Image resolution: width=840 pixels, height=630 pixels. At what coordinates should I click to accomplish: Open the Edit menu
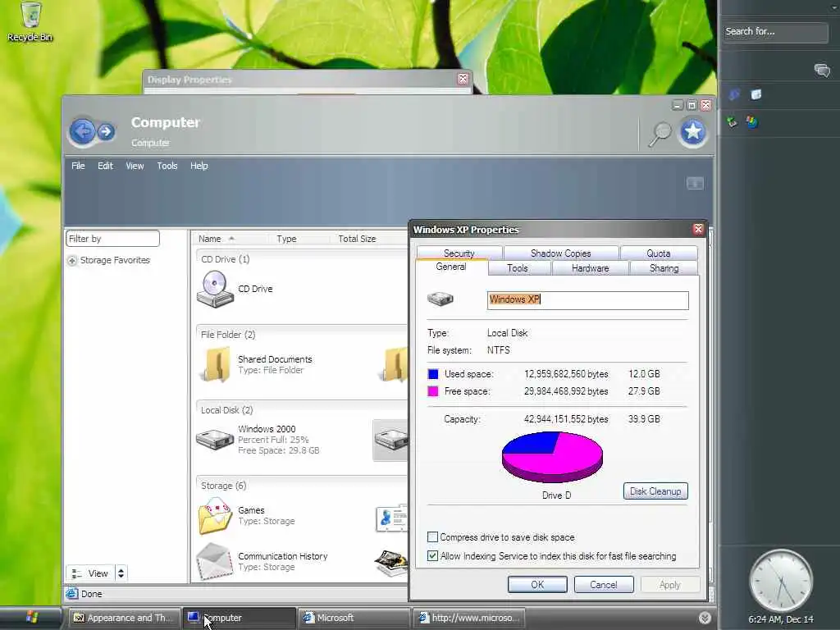[105, 166]
